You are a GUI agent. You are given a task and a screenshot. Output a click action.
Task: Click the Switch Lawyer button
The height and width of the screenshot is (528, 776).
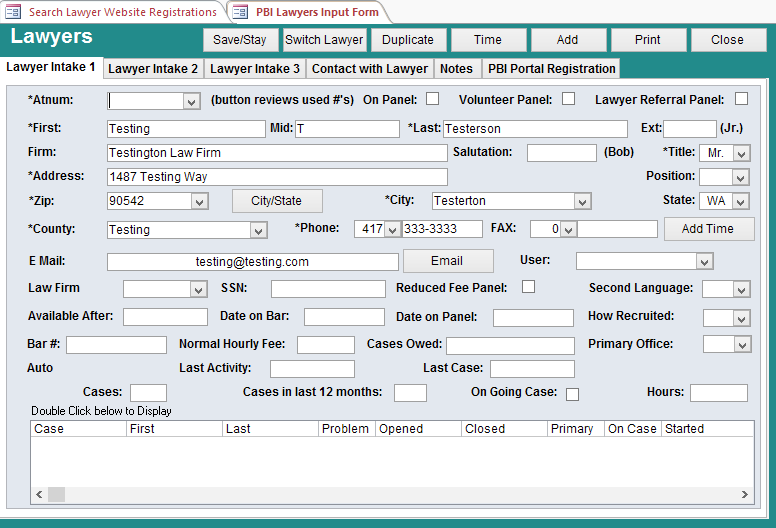(324, 40)
